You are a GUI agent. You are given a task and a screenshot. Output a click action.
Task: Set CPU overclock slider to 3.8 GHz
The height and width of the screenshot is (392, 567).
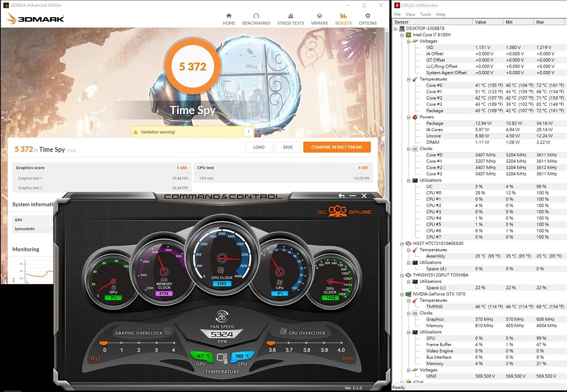tap(307, 343)
